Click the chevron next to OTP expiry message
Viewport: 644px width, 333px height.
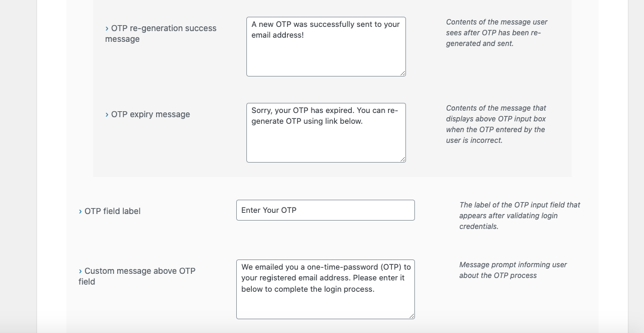pos(107,115)
